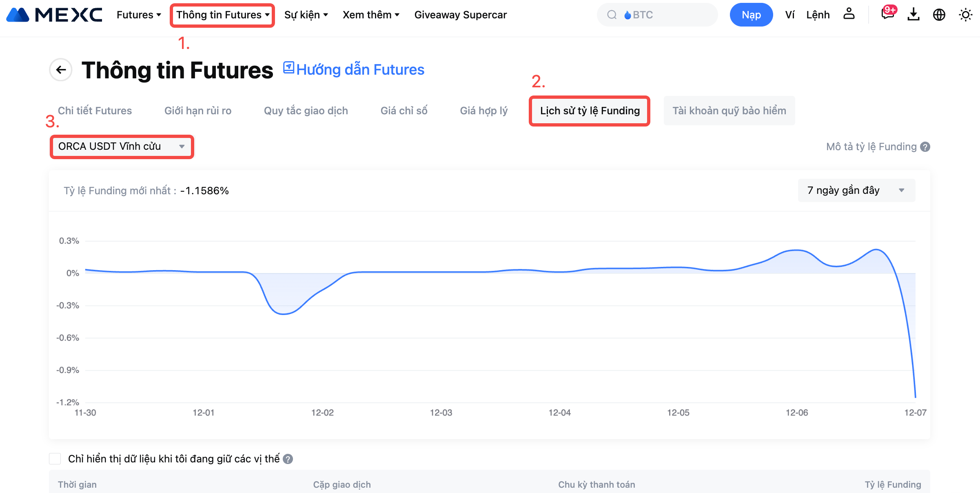This screenshot has height=493, width=980.
Task: Click the Funding rate description help icon
Action: 925,147
